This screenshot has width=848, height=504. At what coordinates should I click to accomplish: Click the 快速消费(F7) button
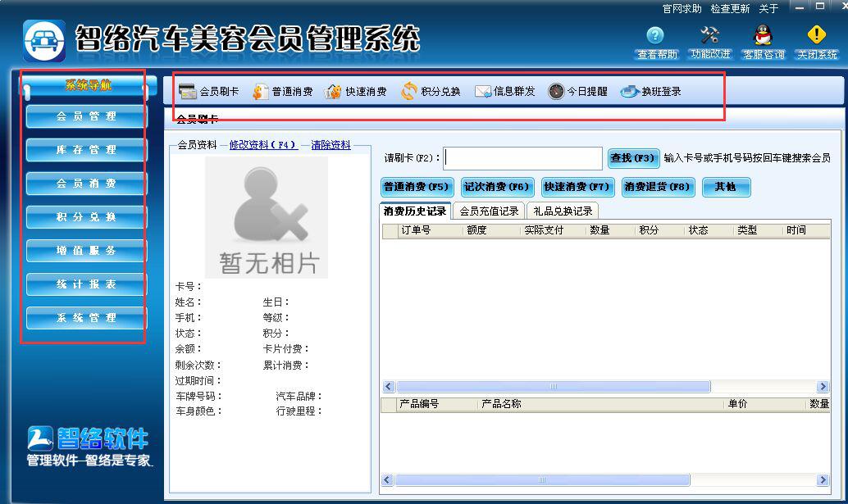(577, 187)
